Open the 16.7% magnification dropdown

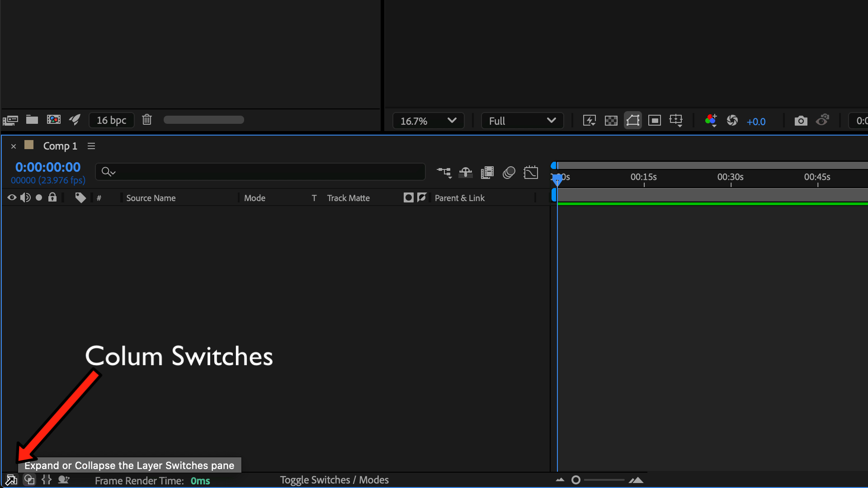[x=428, y=121]
